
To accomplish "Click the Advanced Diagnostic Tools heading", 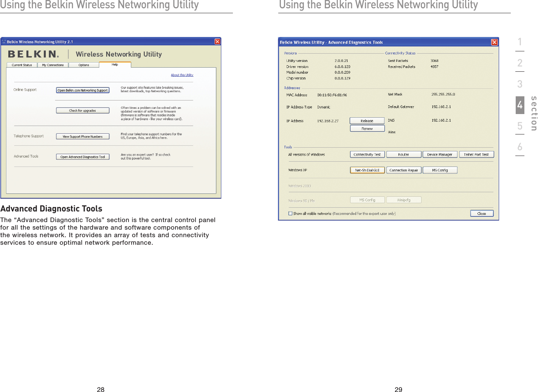I will point(51,208).
